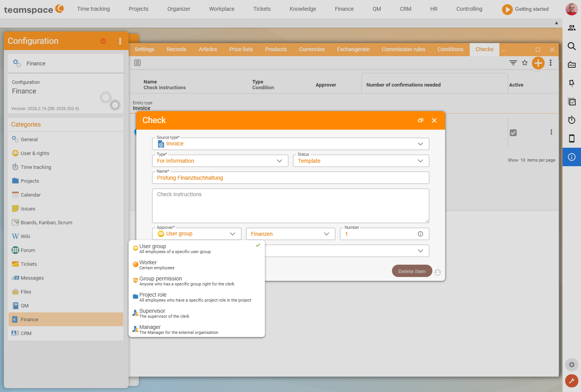Image resolution: width=581 pixels, height=392 pixels.
Task: Mark the Checks list as favorite star
Action: point(525,63)
